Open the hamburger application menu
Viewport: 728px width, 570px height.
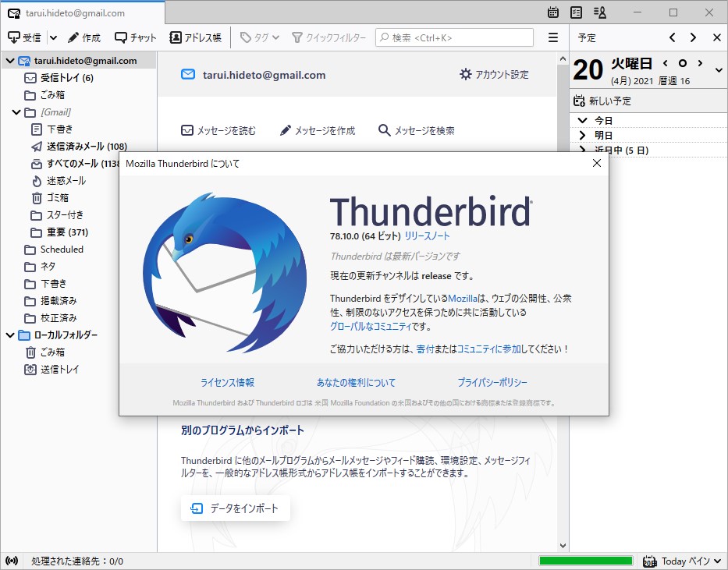tap(552, 37)
